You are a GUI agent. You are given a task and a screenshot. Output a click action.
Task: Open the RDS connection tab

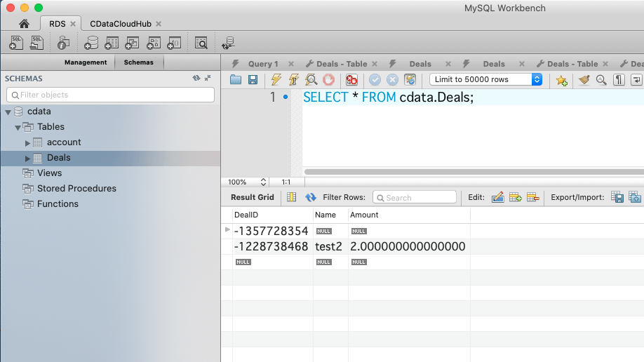pos(57,24)
